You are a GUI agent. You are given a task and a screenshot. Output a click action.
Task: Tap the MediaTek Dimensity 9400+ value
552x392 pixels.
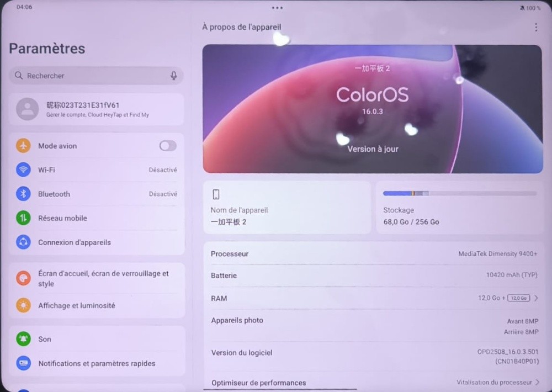[498, 253]
